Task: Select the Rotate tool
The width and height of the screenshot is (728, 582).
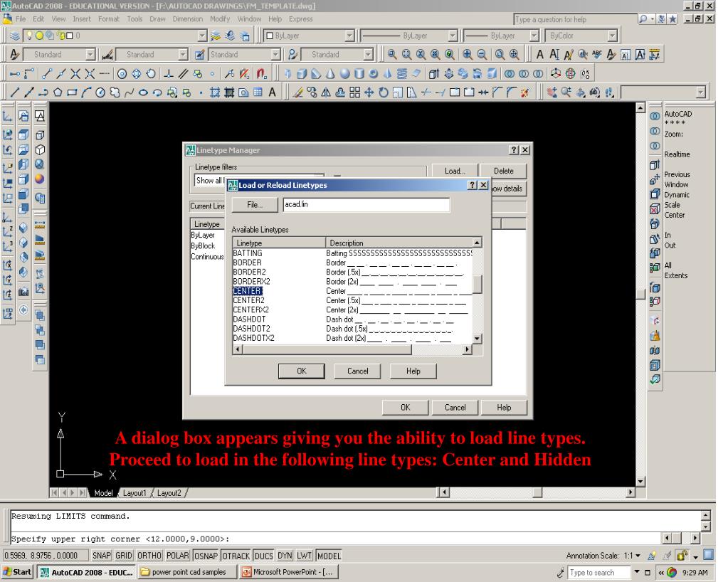Action: point(383,92)
